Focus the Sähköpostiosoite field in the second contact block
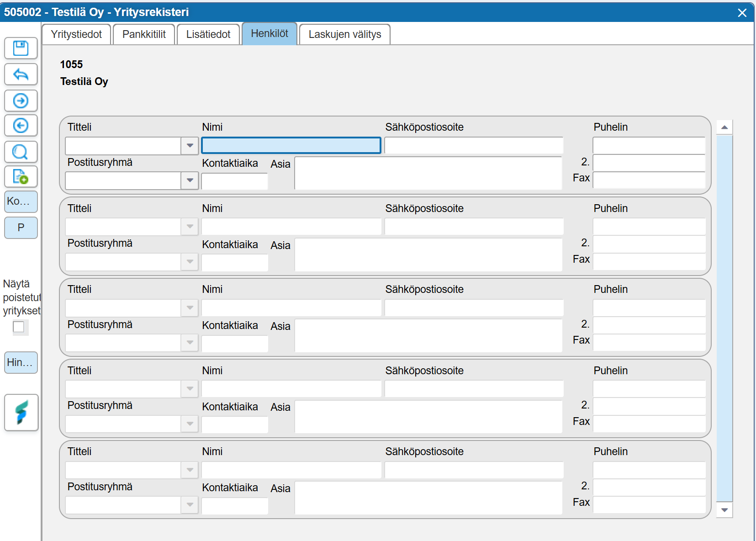The width and height of the screenshot is (756, 541). pos(474,227)
